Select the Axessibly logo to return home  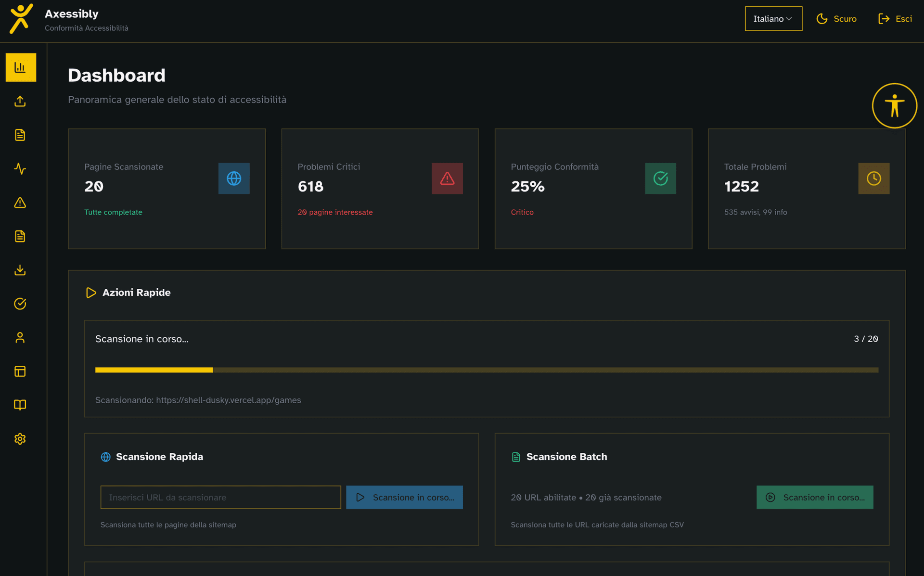21,19
